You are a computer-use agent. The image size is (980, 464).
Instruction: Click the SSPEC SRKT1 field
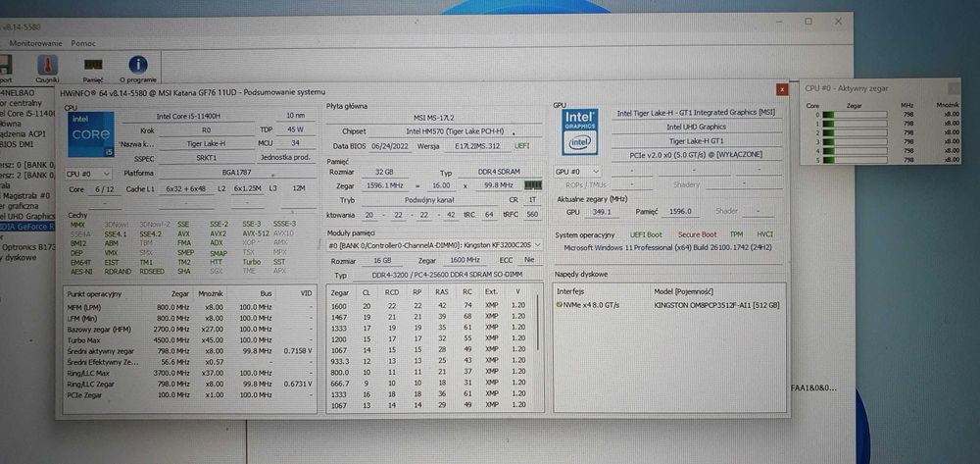click(x=206, y=158)
